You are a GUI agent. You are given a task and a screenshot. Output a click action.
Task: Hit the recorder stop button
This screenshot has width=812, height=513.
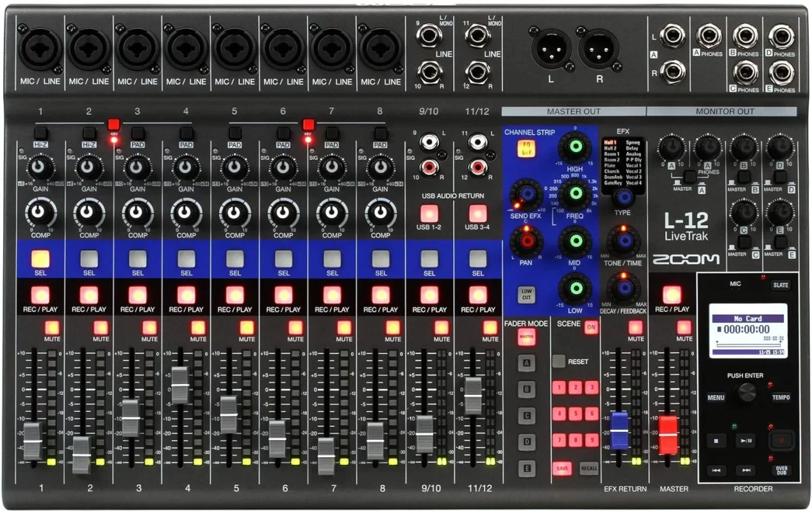(x=717, y=441)
